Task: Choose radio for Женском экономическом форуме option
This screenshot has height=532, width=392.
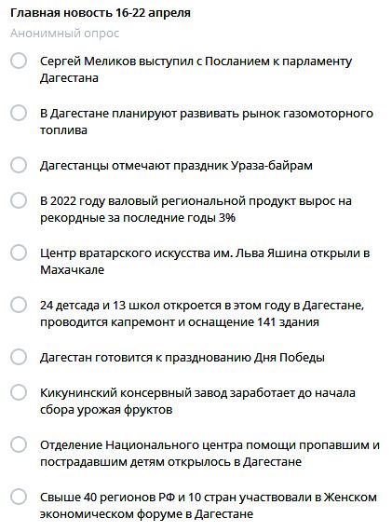Action: 19,497
